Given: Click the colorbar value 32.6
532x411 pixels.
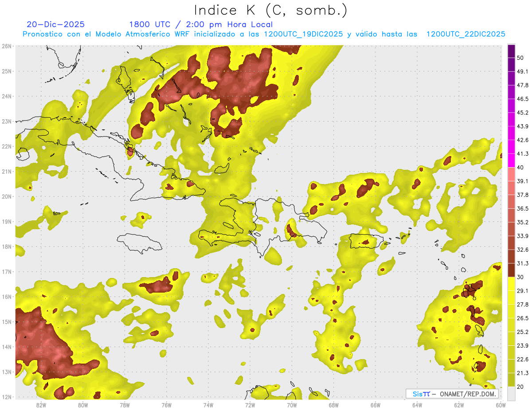Looking at the screenshot, I should click(522, 250).
